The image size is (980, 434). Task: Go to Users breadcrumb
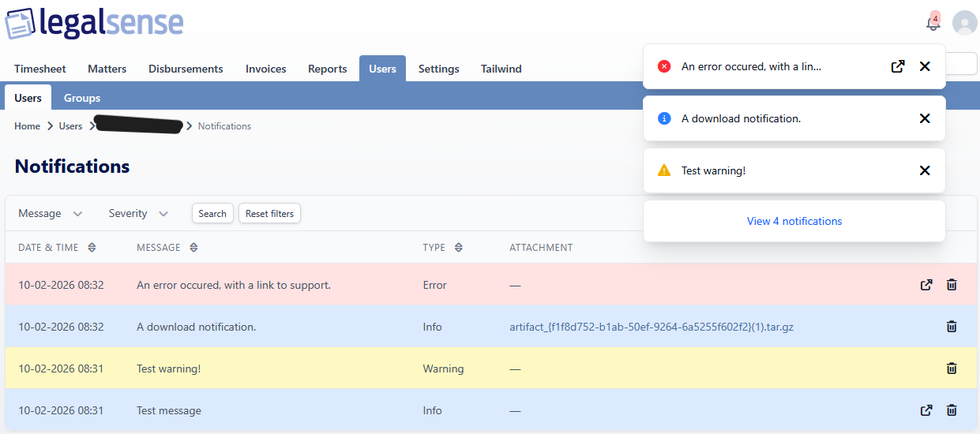(x=70, y=126)
